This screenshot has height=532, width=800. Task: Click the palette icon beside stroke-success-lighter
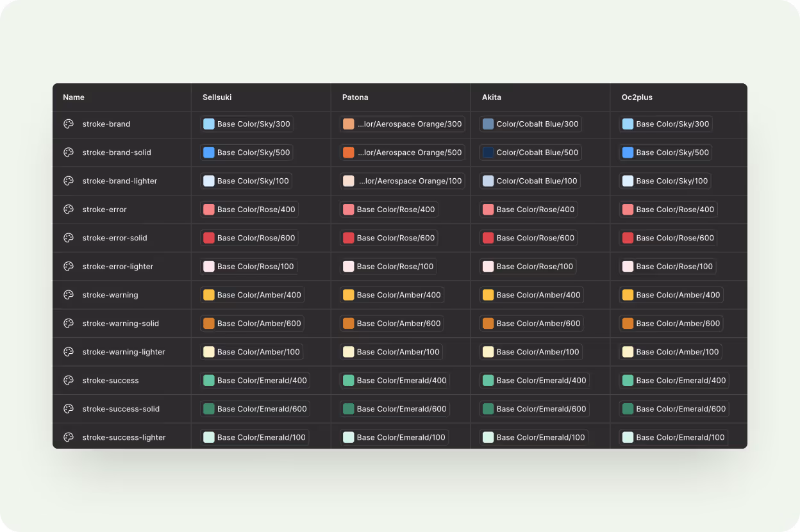(x=69, y=437)
